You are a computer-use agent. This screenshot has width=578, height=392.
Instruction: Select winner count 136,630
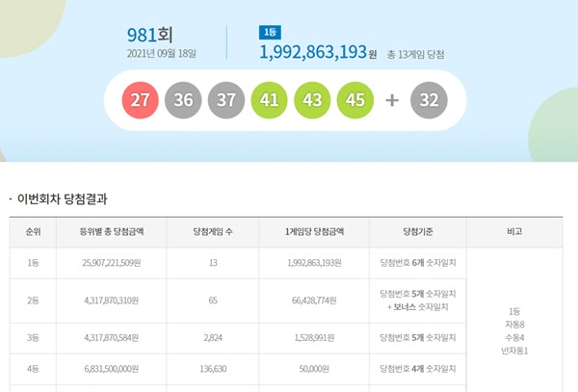click(x=213, y=369)
